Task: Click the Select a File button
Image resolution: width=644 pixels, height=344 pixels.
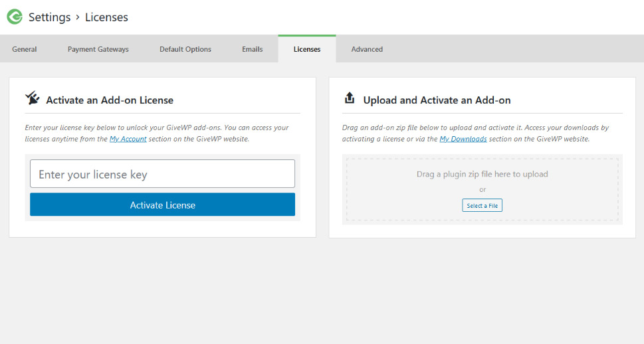Action: (483, 206)
